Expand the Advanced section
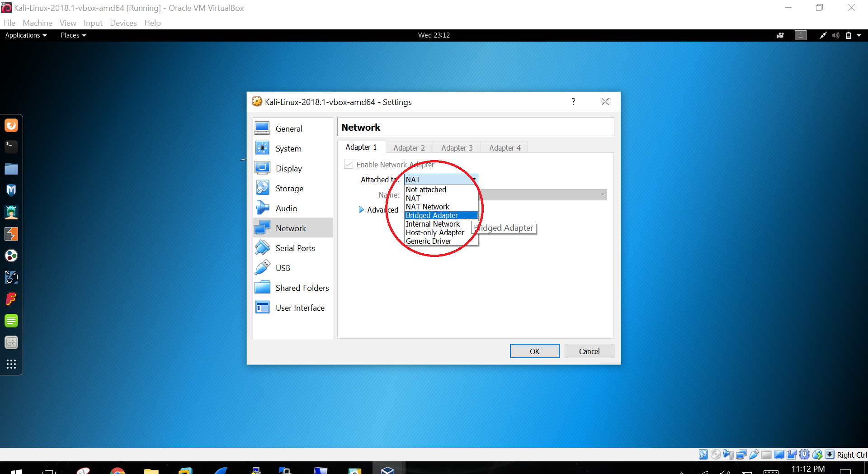 coord(361,210)
